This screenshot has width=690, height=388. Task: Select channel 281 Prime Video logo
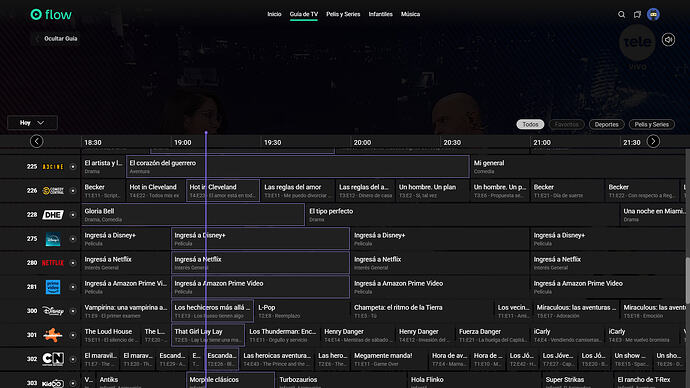tap(53, 287)
